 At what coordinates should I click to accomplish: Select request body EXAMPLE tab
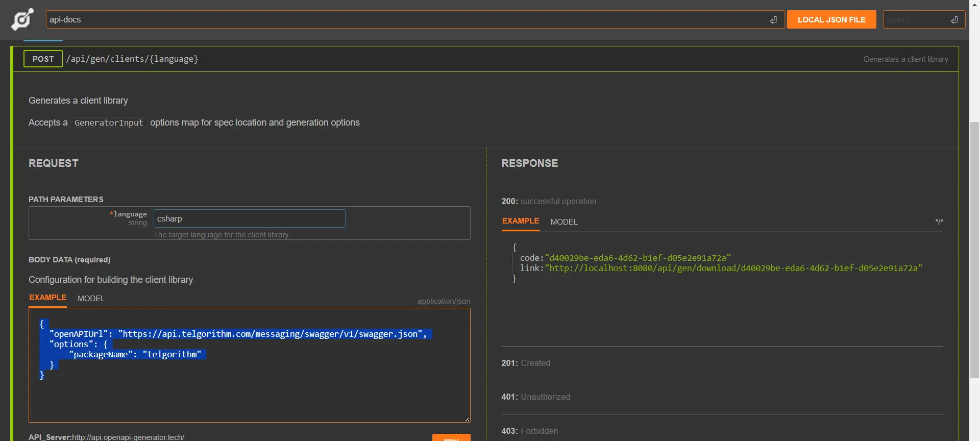(47, 298)
